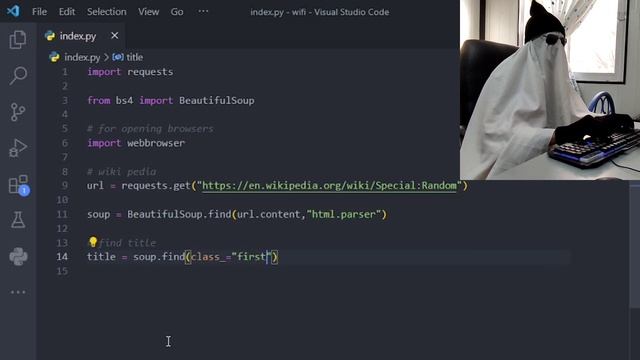Open the Source Control view
The height and width of the screenshot is (360, 640).
18,112
